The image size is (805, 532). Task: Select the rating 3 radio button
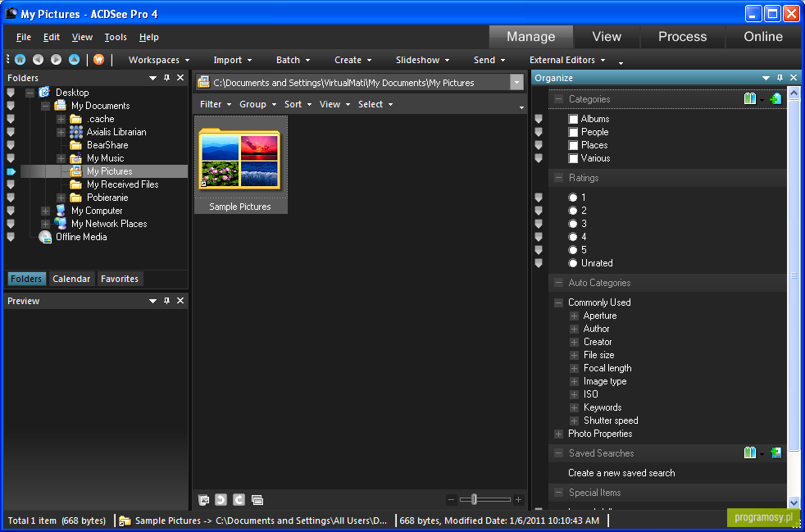[573, 224]
